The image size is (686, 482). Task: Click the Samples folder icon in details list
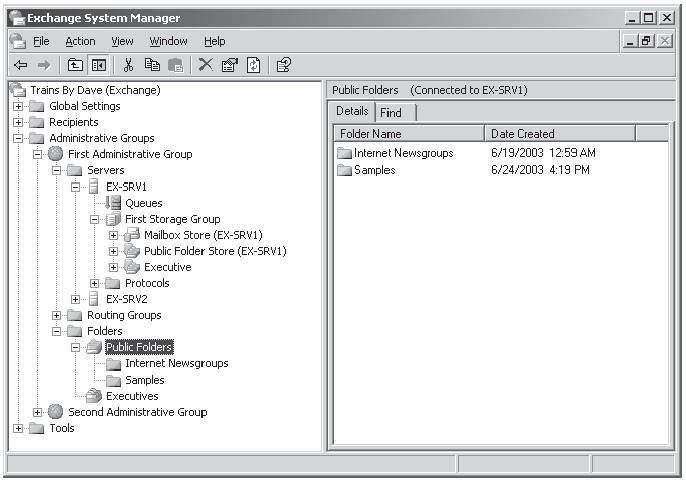[x=345, y=170]
